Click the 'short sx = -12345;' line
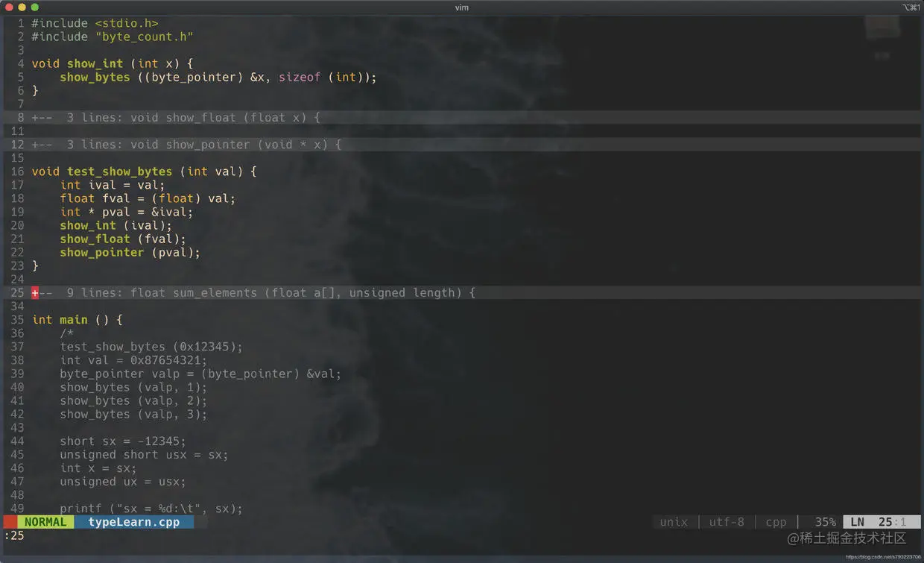Screen dimensions: 924x563 pyautogui.click(x=123, y=441)
